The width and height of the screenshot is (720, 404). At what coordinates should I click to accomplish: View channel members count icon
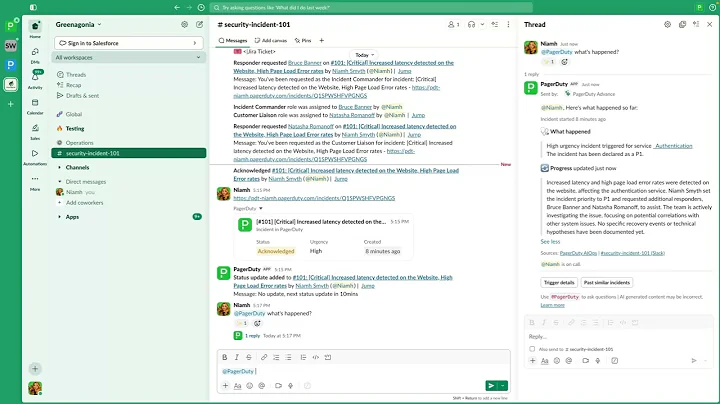tap(454, 24)
